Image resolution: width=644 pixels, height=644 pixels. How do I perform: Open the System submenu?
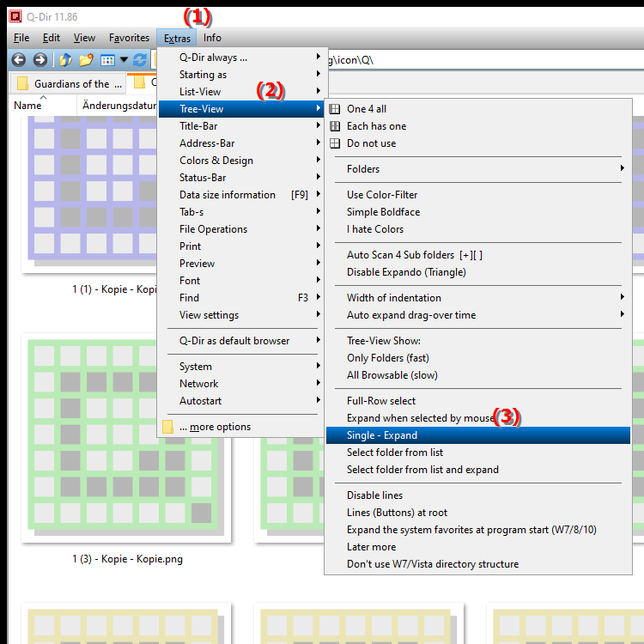[x=241, y=367]
